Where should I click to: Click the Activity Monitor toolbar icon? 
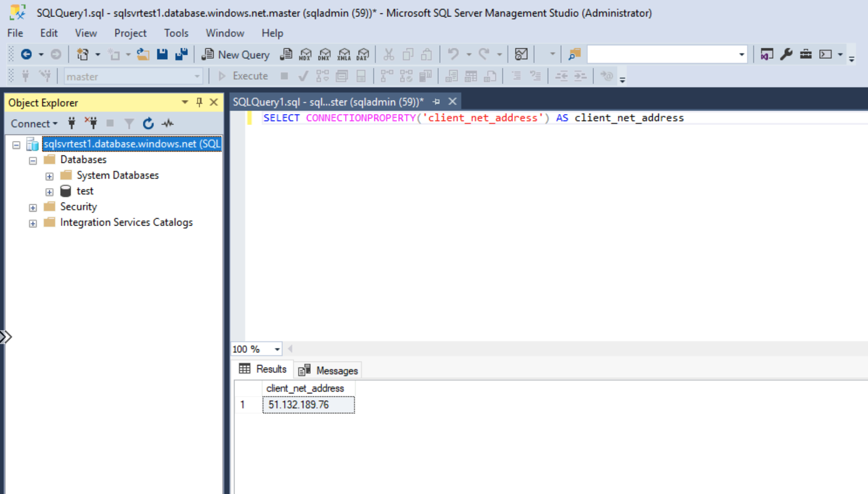pos(521,54)
